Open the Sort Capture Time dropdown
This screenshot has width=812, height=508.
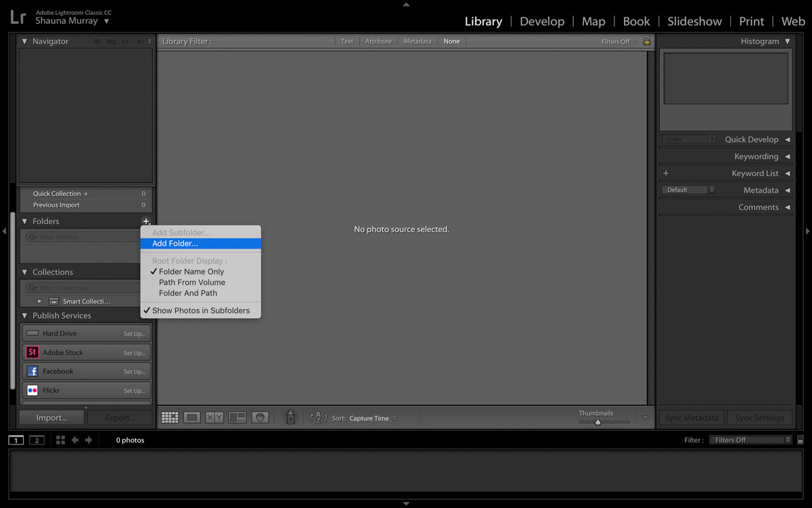pos(372,419)
